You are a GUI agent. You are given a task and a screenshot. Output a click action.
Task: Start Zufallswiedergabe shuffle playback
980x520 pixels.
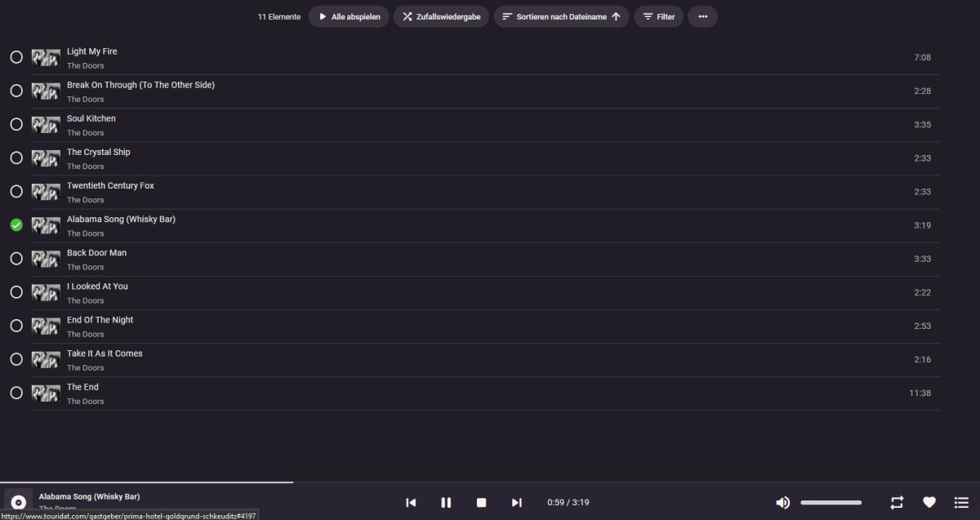click(x=441, y=16)
